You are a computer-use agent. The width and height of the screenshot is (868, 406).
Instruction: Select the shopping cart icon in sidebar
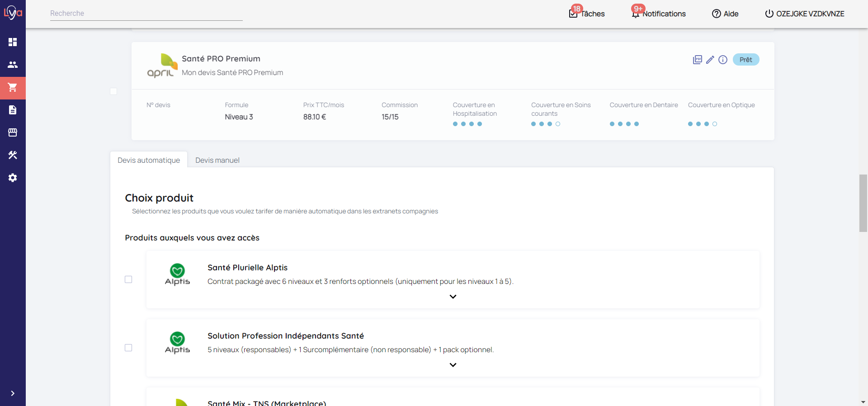[x=13, y=87]
